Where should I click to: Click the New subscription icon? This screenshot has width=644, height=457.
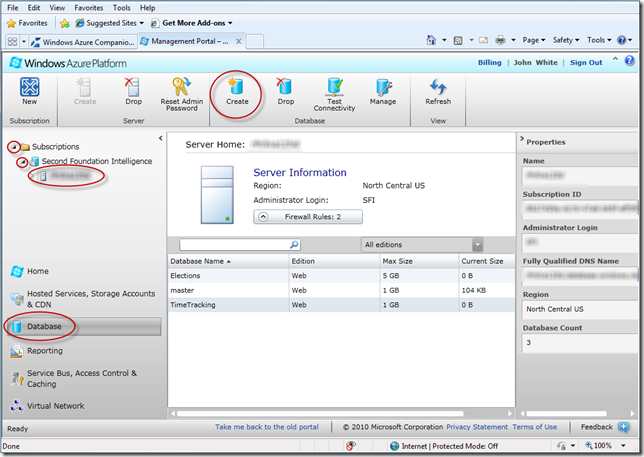[30, 87]
